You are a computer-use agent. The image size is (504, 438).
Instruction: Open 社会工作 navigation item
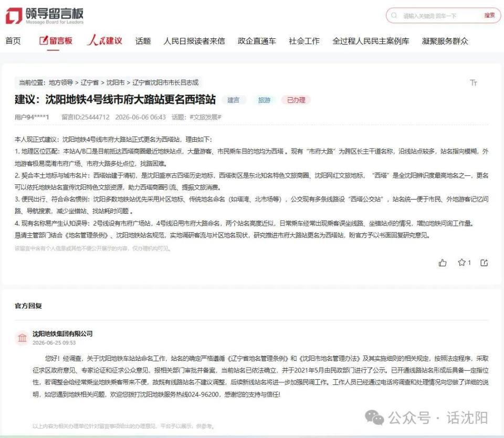(x=304, y=41)
